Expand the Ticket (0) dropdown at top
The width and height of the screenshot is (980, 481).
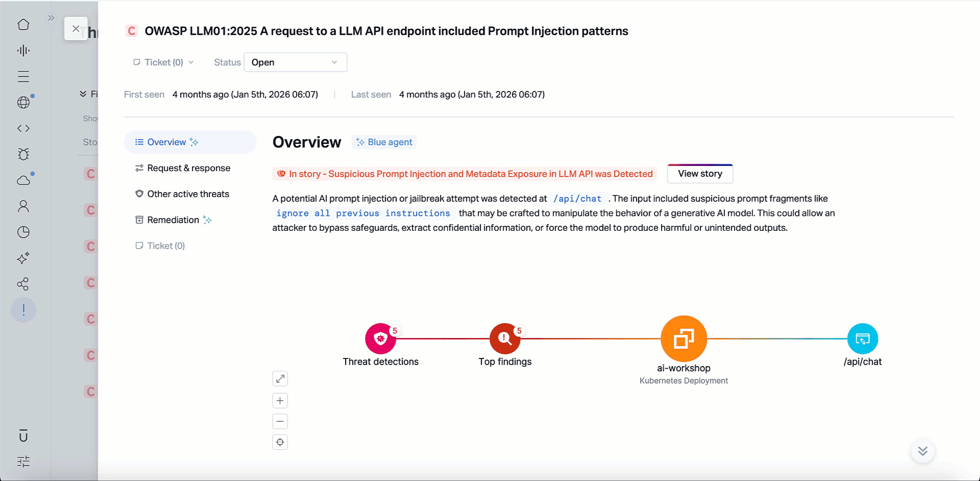click(x=163, y=62)
